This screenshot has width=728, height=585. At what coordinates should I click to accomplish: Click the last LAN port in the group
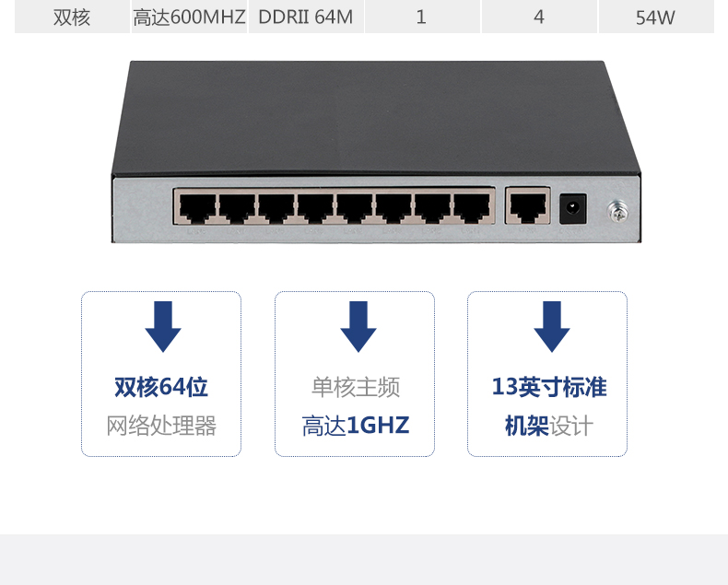point(472,207)
